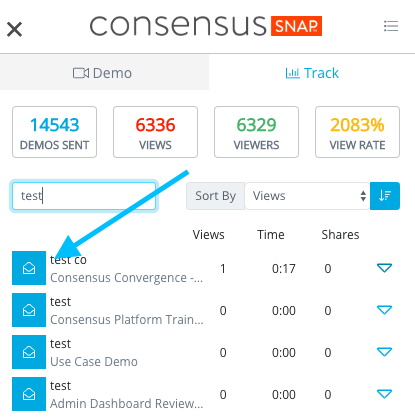Toggle sort direction button next to Views
Viewport: 415px width, 417px height.
coord(385,196)
